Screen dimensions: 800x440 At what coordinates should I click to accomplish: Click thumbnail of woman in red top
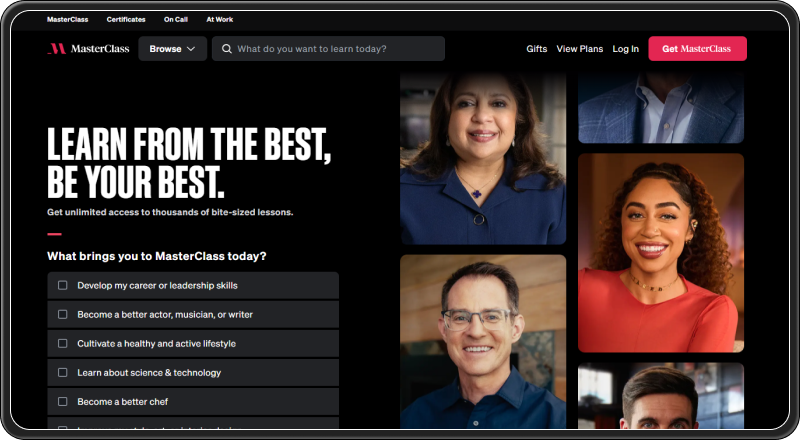pos(660,252)
